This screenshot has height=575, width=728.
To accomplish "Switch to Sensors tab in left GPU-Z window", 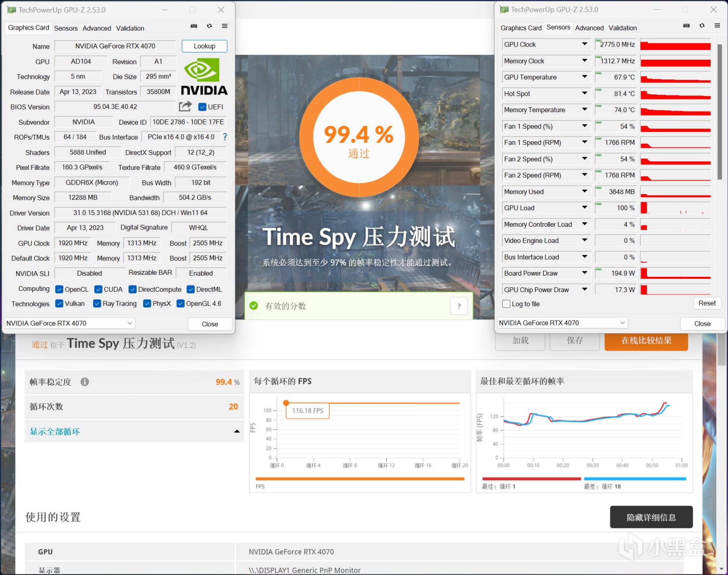I will (66, 28).
